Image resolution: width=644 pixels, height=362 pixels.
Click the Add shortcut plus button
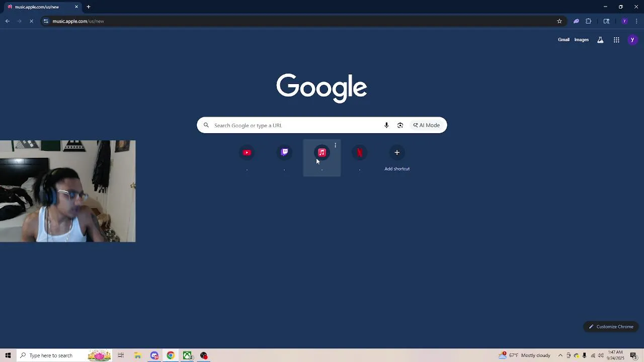tap(397, 152)
